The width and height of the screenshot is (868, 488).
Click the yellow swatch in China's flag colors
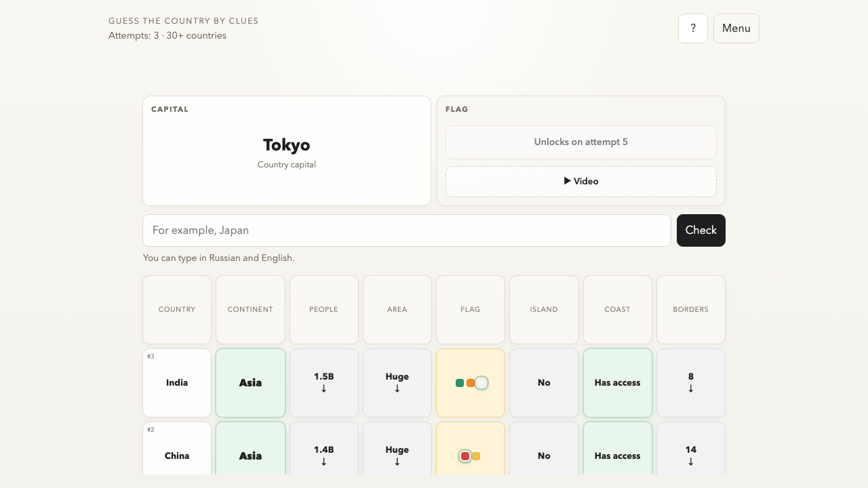click(x=476, y=456)
